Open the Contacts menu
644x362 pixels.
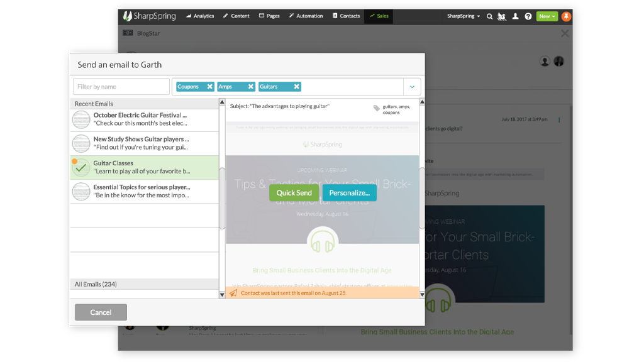point(347,16)
